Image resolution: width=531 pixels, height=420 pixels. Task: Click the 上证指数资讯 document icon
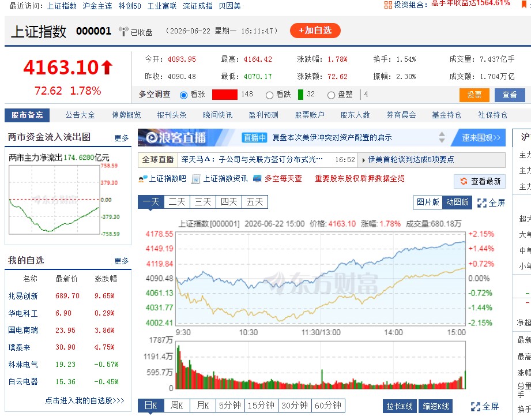tap(196, 179)
